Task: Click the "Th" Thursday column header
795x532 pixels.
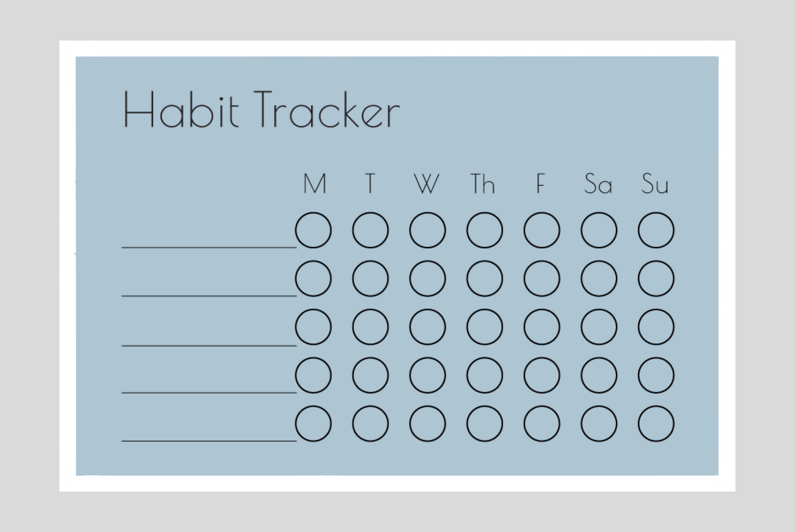Action: [x=483, y=184]
